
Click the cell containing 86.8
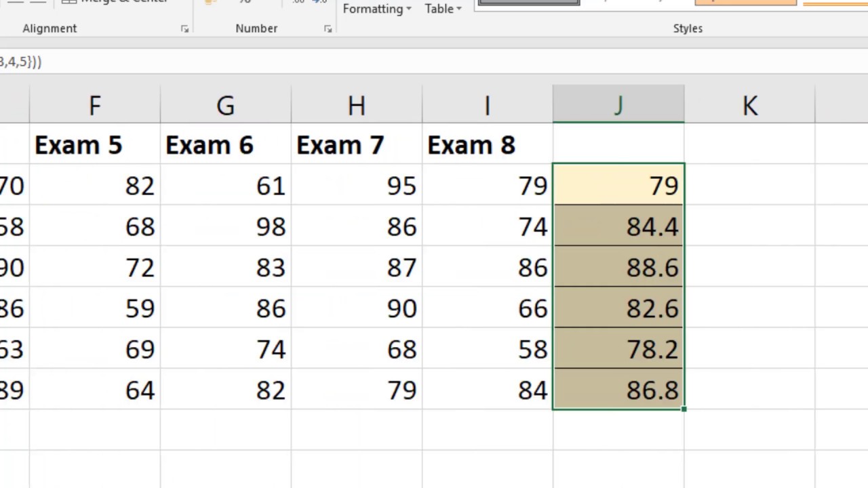618,390
